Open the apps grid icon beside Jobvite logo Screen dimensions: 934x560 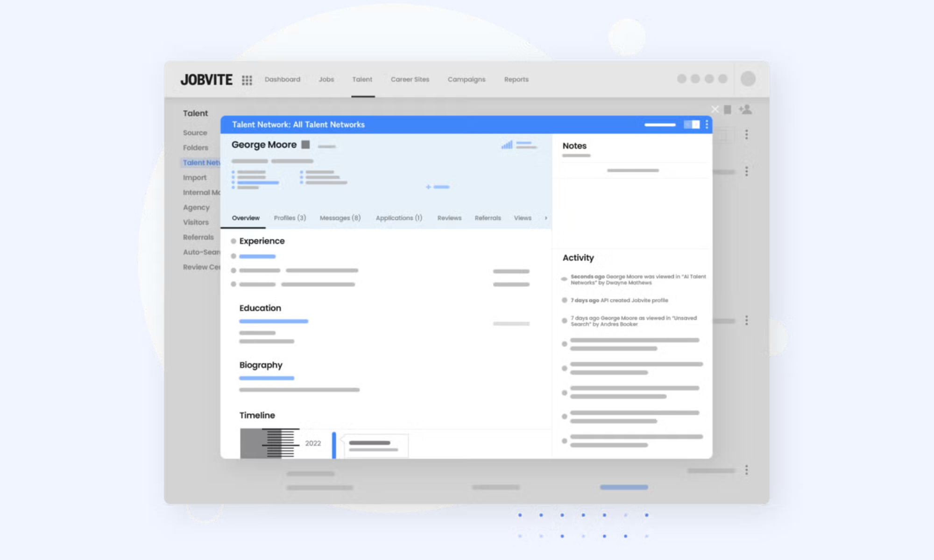coord(247,80)
